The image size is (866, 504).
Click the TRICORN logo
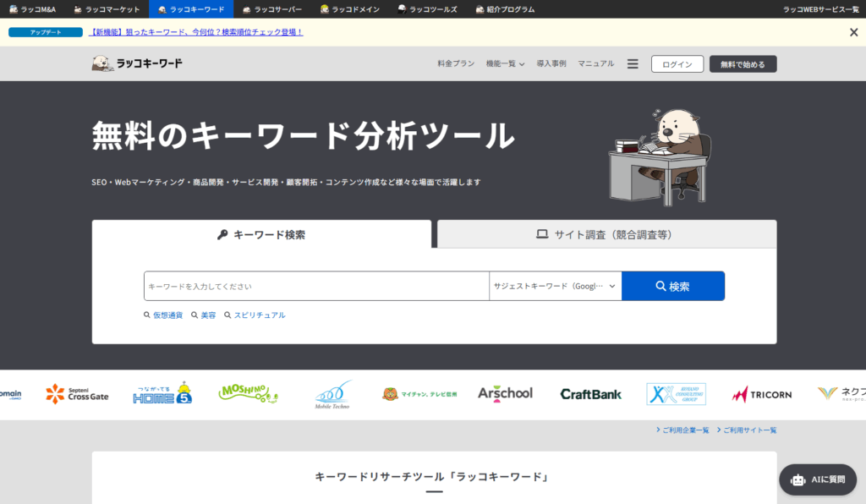click(x=762, y=394)
